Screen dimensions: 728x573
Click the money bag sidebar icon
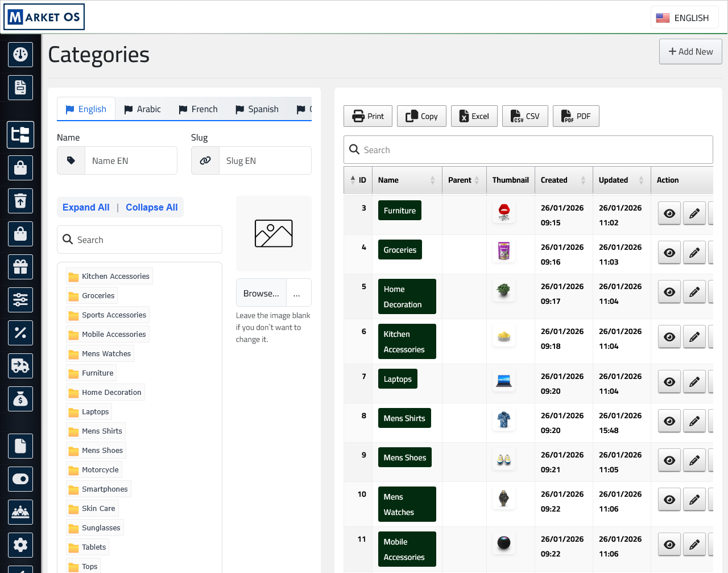(x=20, y=399)
